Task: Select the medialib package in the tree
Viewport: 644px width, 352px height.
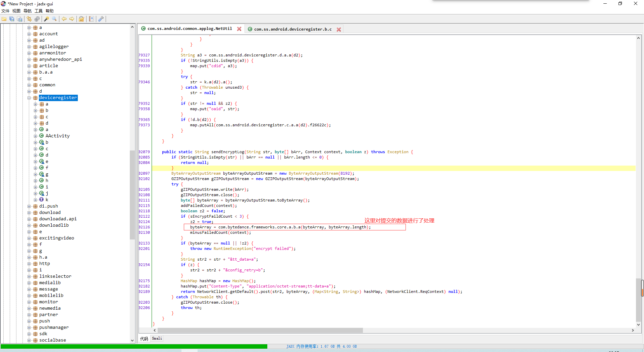Action: (x=50, y=283)
